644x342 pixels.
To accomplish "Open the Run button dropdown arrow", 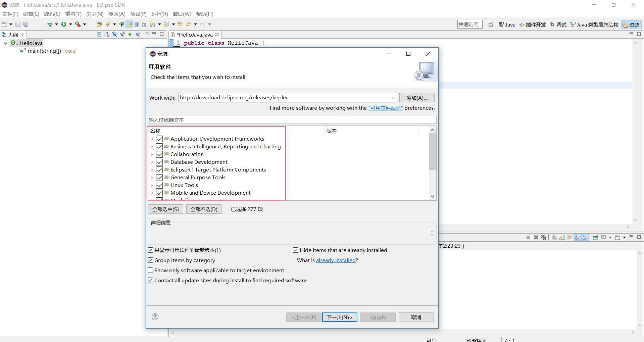I will tap(70, 24).
